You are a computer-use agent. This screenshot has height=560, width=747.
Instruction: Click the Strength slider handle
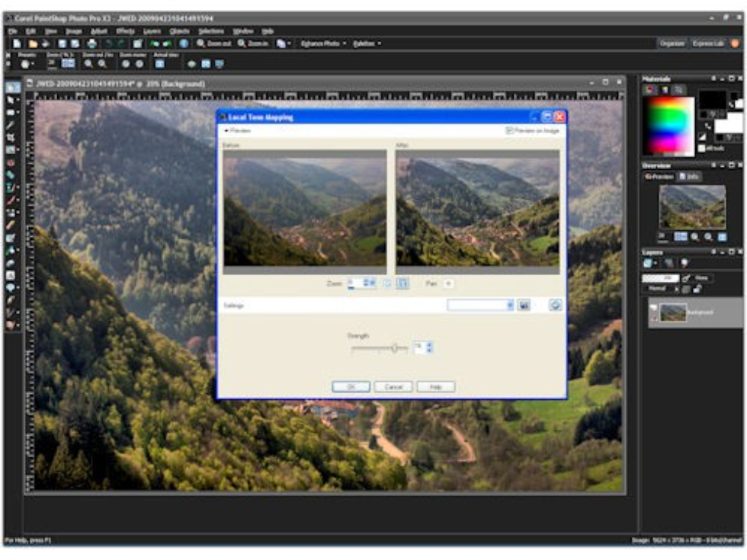click(x=394, y=348)
